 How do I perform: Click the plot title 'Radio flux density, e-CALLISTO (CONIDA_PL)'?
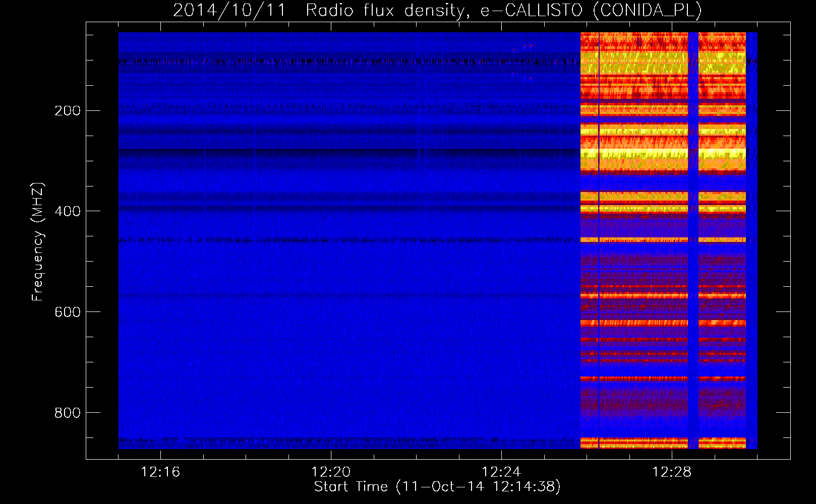point(503,10)
